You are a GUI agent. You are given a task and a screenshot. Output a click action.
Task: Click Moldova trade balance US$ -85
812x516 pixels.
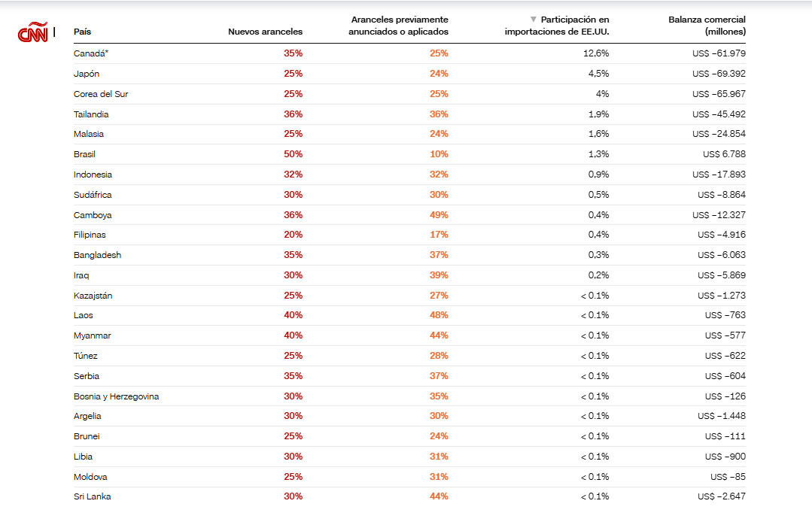(x=728, y=477)
